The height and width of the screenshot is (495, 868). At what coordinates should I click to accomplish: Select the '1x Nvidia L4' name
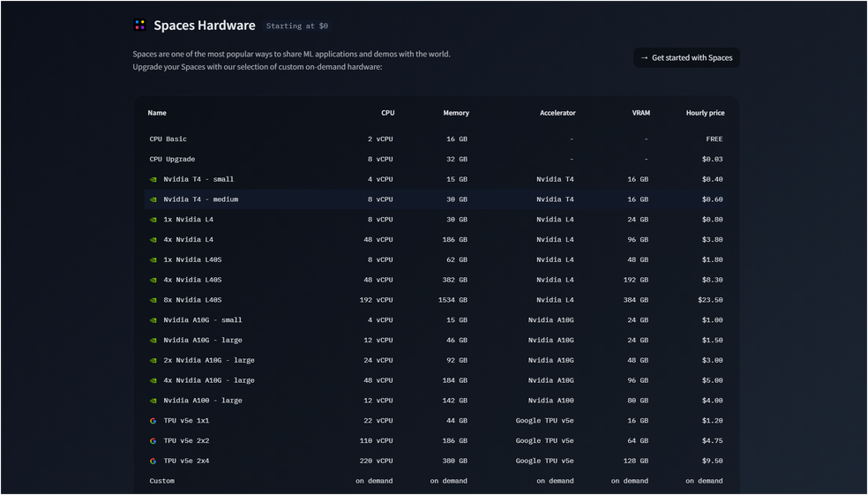click(188, 220)
